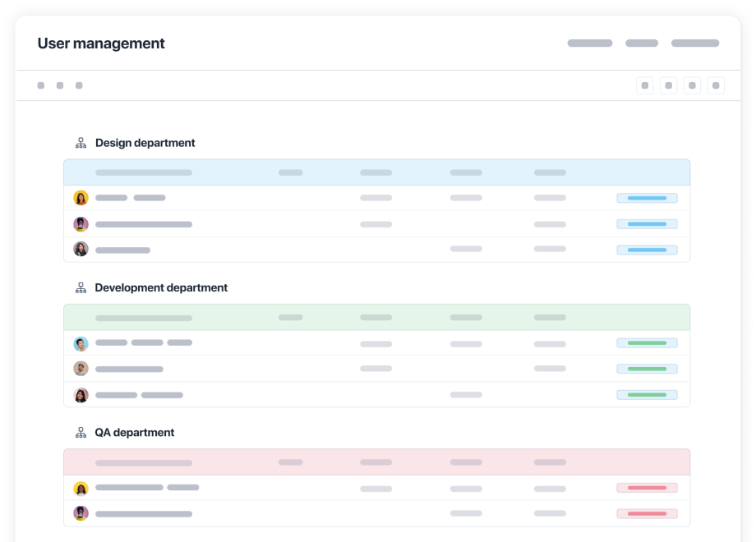Open the third Design department user's avatar

81,249
